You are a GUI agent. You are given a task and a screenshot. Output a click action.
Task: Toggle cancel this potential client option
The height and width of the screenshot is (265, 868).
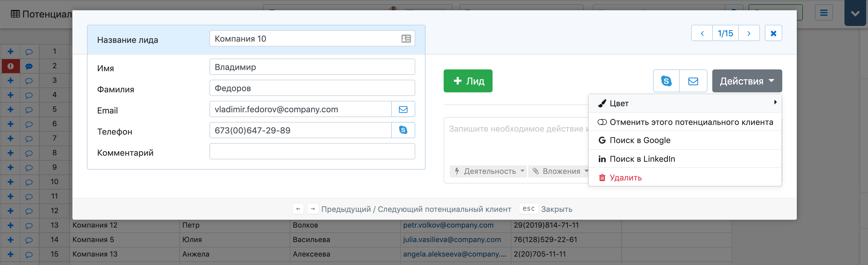pos(685,122)
